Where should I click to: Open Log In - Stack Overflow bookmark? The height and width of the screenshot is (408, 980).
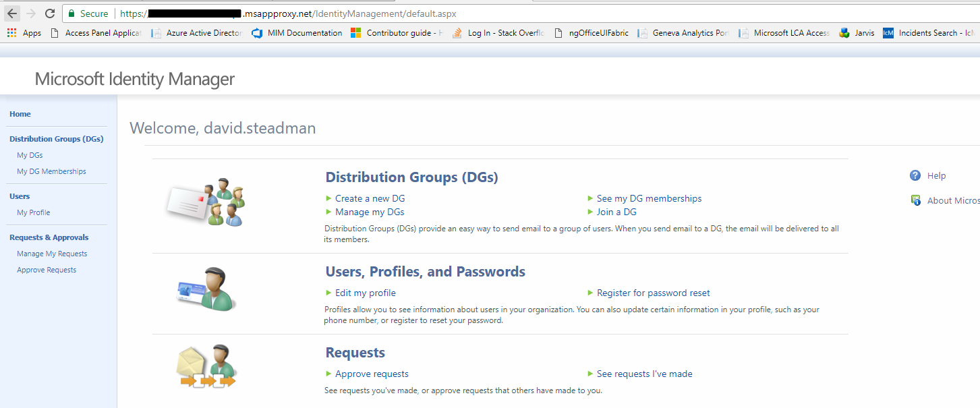click(498, 32)
